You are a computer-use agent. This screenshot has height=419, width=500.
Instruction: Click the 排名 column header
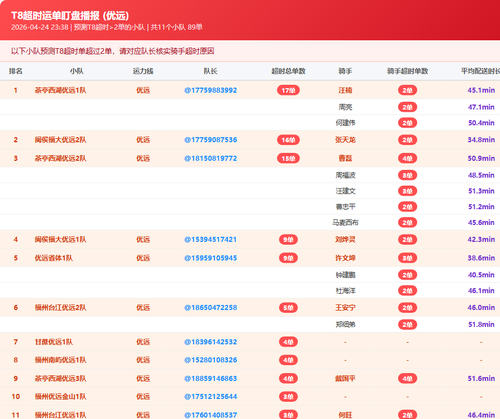pos(16,71)
